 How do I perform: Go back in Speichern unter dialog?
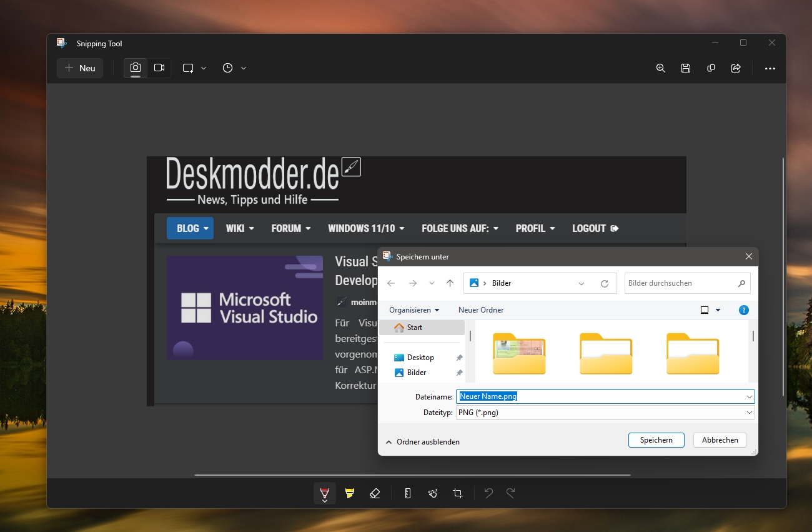[391, 283]
